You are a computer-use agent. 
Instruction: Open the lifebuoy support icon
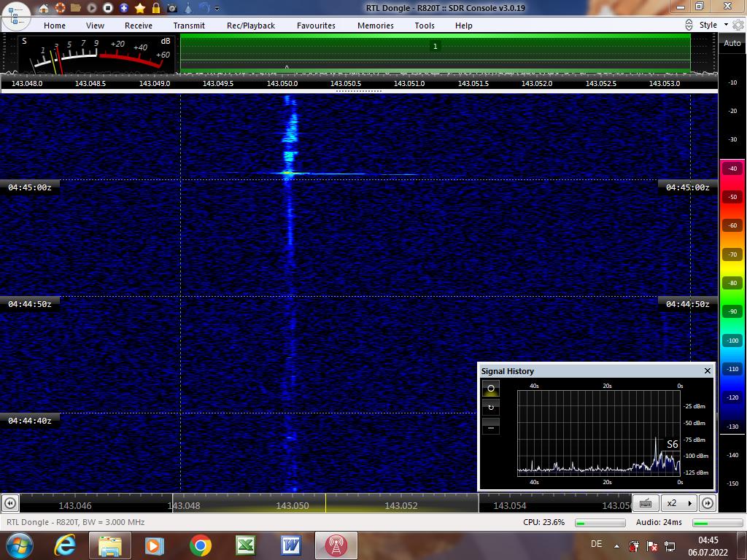pos(60,7)
